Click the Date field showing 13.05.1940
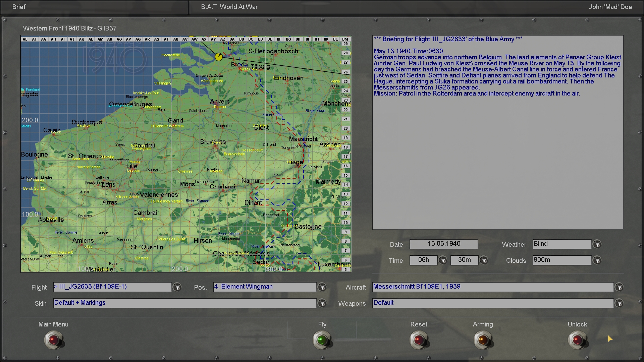The width and height of the screenshot is (644, 362). (443, 244)
